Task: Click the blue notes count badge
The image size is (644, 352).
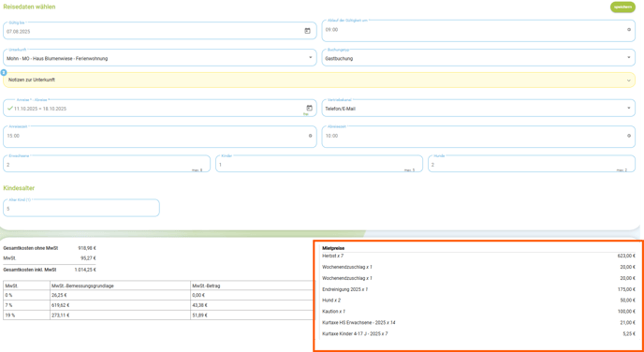Action: click(4, 73)
